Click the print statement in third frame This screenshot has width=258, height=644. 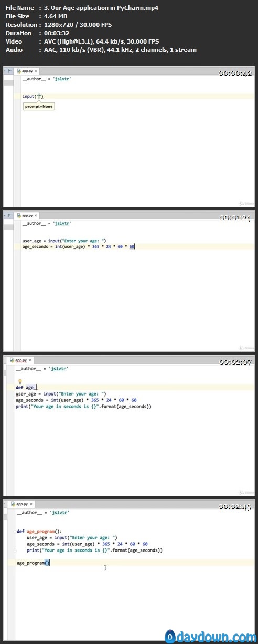(83, 406)
